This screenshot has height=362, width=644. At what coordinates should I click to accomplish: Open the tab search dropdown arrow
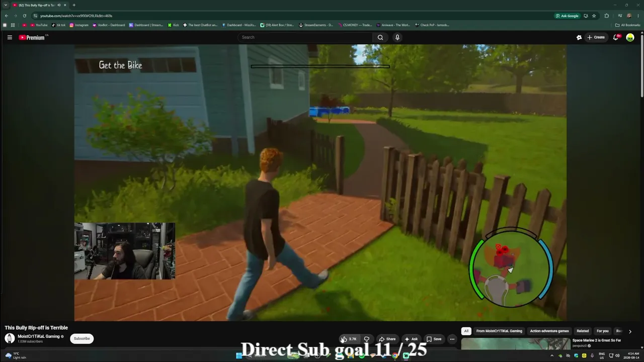coord(5,5)
